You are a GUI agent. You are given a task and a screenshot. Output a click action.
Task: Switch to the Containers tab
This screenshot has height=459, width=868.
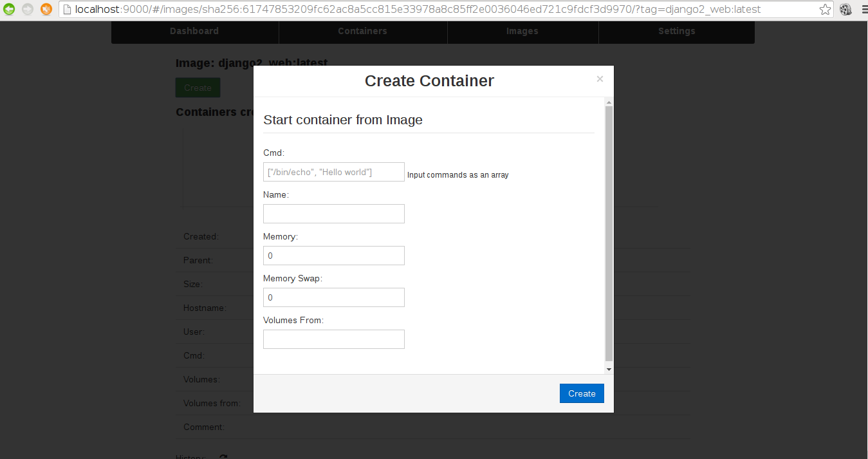(362, 31)
